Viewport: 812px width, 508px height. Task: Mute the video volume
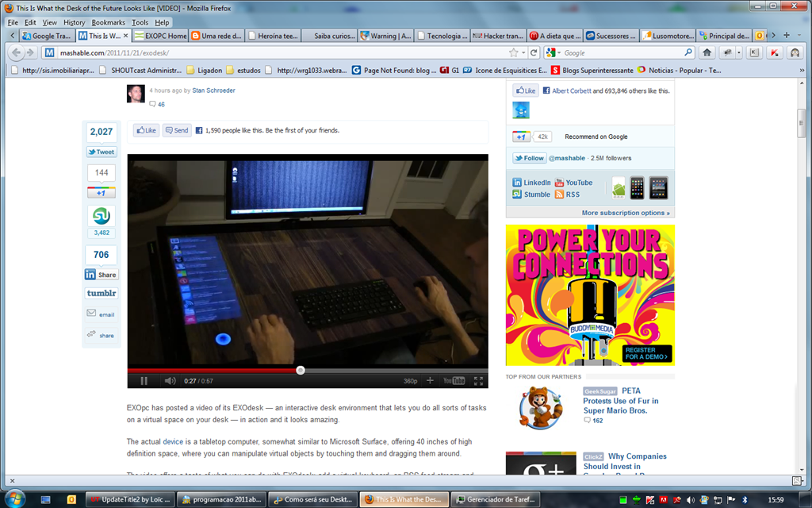coord(170,381)
